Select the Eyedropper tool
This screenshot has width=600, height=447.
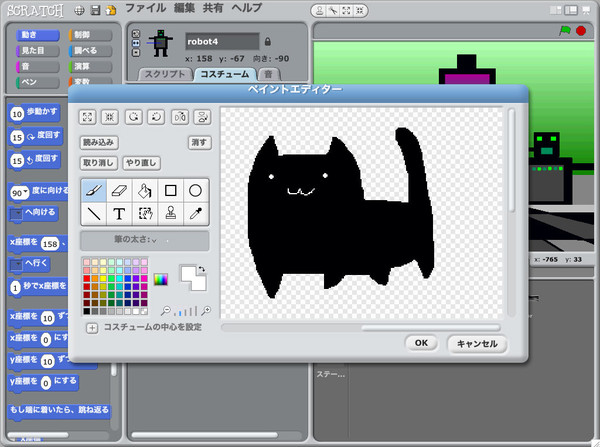point(196,214)
